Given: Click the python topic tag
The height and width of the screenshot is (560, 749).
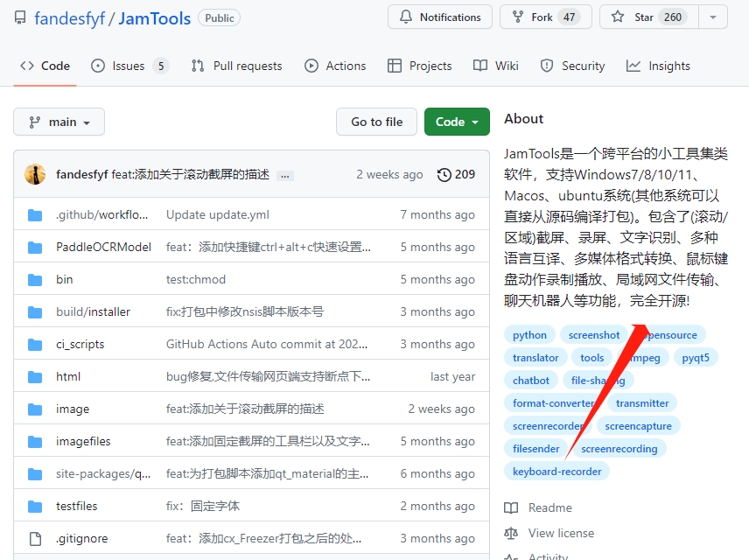Looking at the screenshot, I should (529, 335).
